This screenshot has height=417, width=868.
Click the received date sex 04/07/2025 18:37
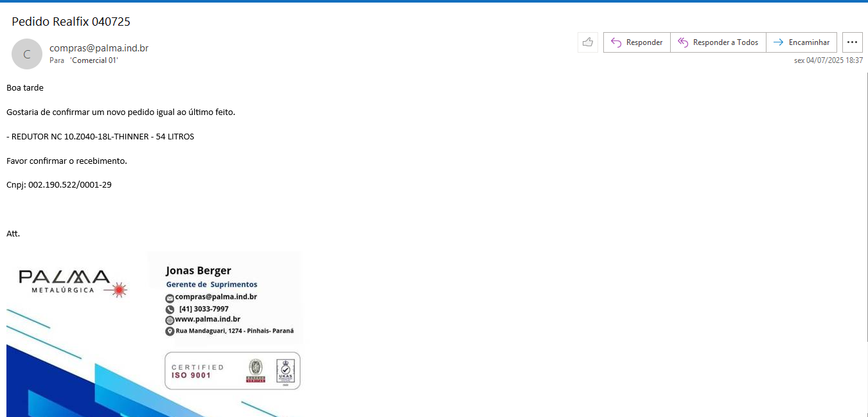828,60
